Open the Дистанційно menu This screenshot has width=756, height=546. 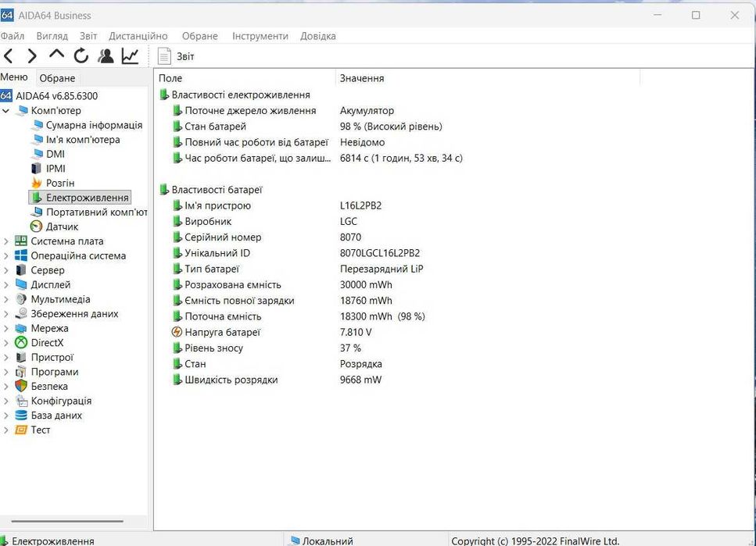pyautogui.click(x=138, y=36)
